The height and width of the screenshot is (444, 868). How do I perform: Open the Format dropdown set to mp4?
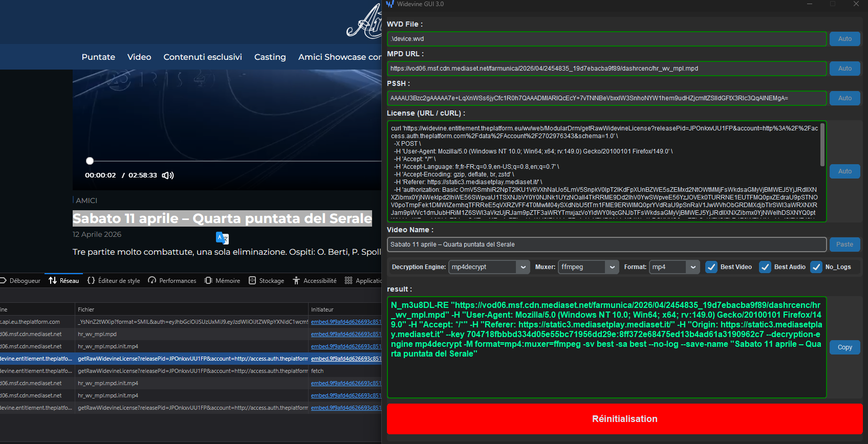pos(675,267)
